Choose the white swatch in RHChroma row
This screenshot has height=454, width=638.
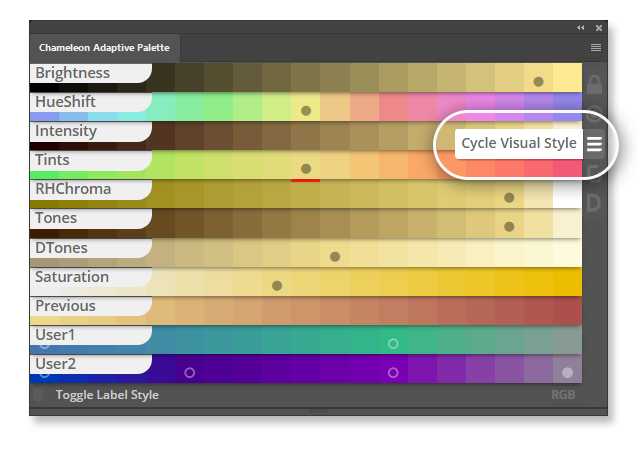567,194
